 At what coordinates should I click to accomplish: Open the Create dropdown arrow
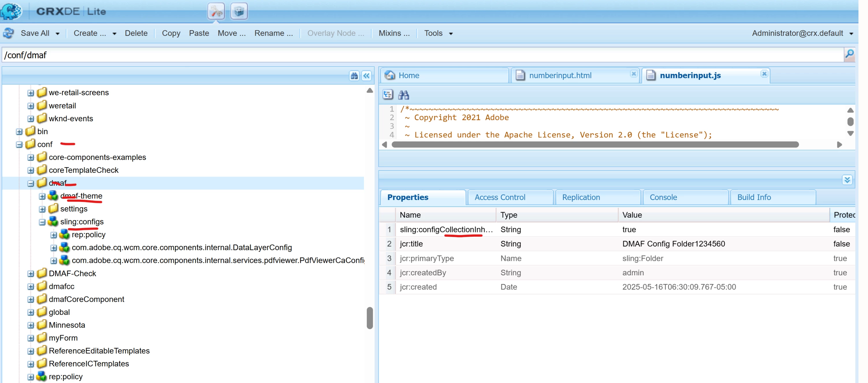[115, 33]
